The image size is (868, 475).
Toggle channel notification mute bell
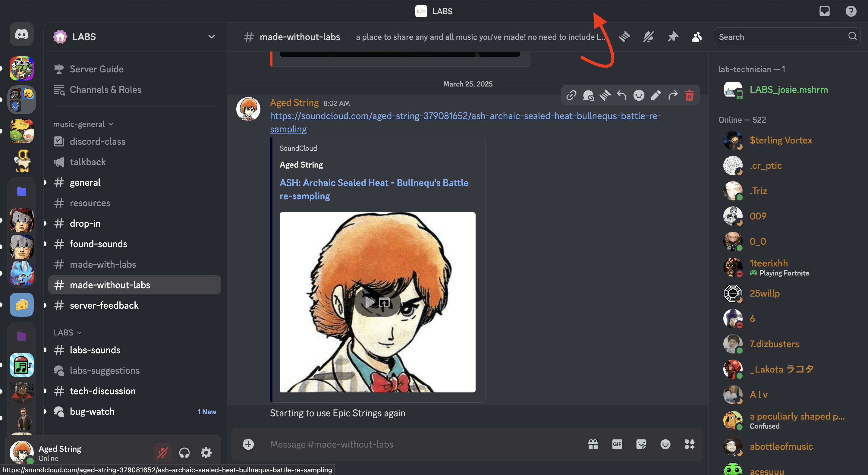point(648,37)
